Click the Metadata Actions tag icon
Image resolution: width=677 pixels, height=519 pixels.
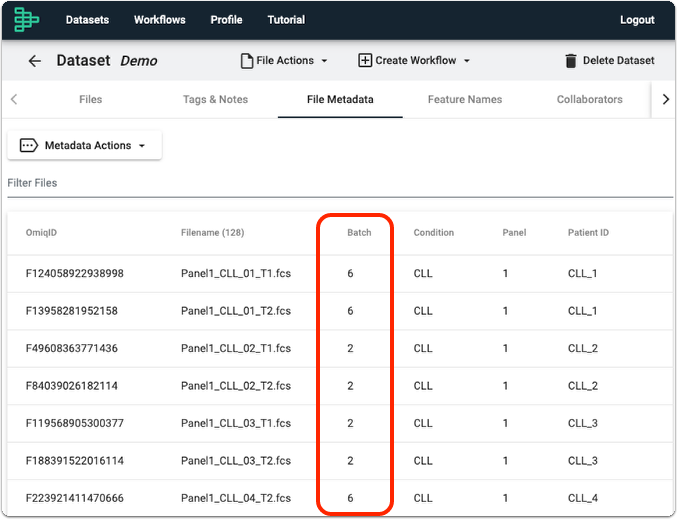pos(28,146)
